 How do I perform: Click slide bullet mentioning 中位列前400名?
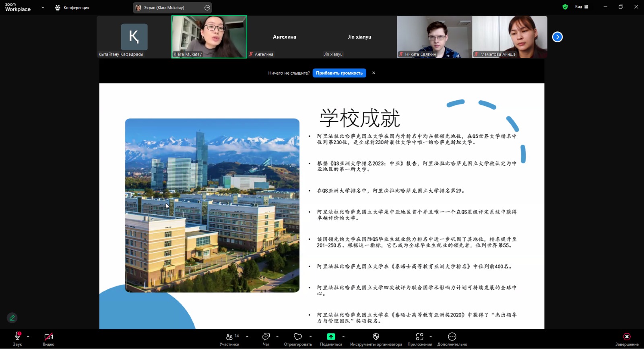pos(415,266)
